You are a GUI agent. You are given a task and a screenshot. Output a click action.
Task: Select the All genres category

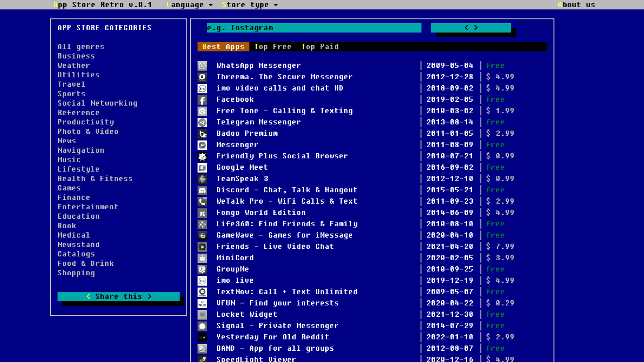point(81,47)
